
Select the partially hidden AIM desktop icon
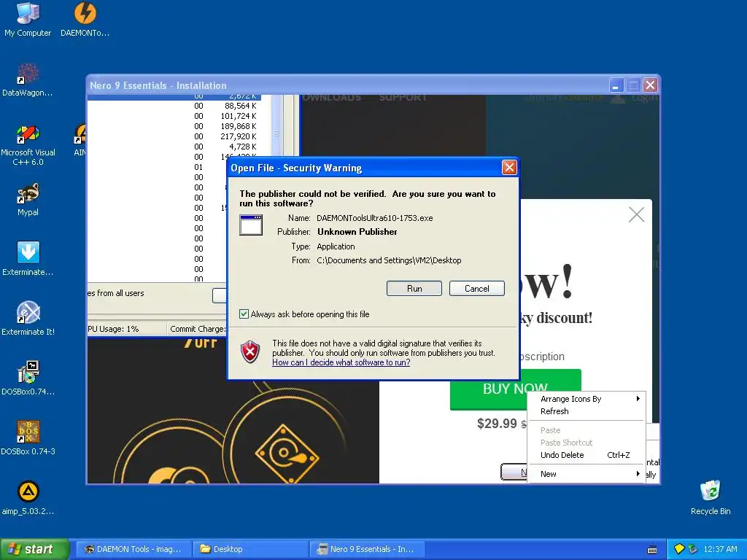pyautogui.click(x=80, y=139)
